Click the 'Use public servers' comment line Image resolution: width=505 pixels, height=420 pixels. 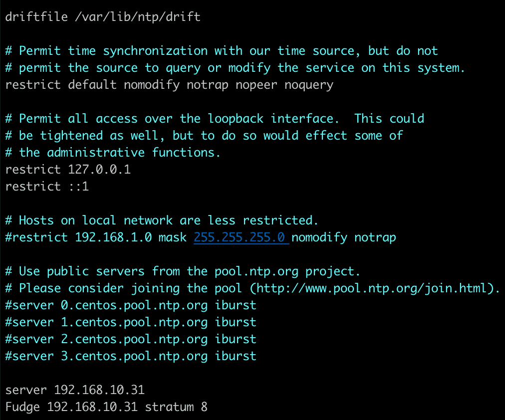click(x=183, y=272)
